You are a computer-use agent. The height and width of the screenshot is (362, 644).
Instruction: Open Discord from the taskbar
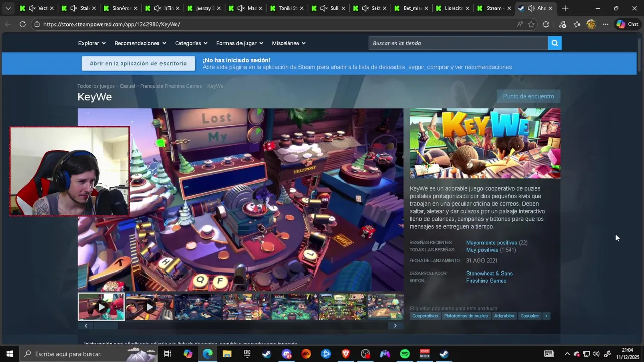pyautogui.click(x=286, y=354)
